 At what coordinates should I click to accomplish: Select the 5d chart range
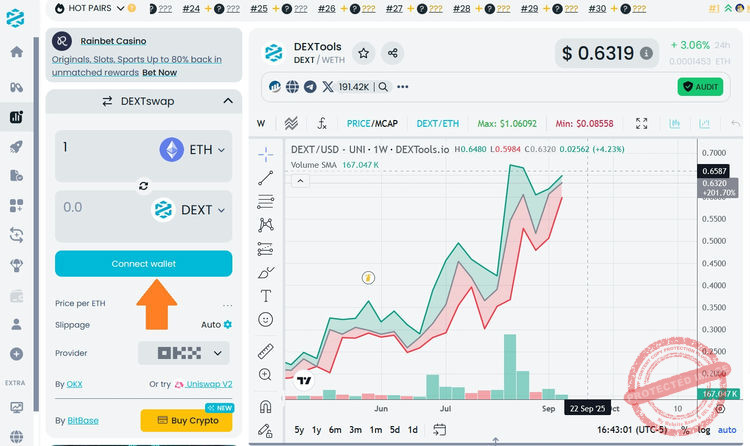(395, 430)
